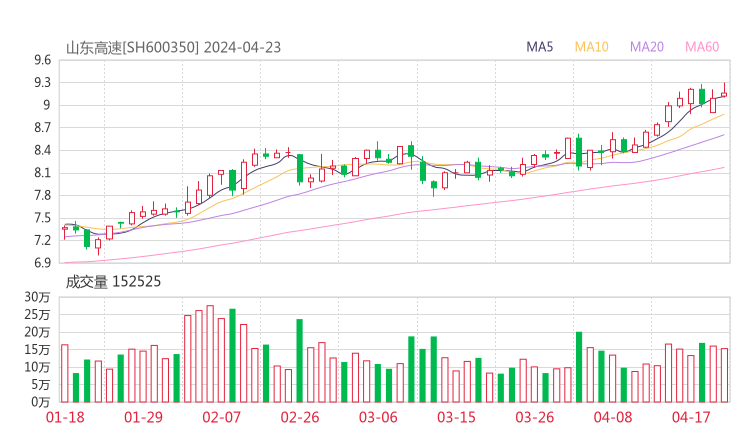Click the 9.3 price axis label
The height and width of the screenshot is (440, 740).
click(42, 83)
